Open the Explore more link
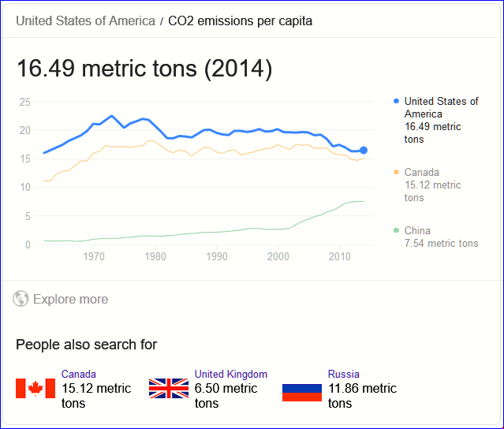The height and width of the screenshot is (429, 504). [70, 300]
